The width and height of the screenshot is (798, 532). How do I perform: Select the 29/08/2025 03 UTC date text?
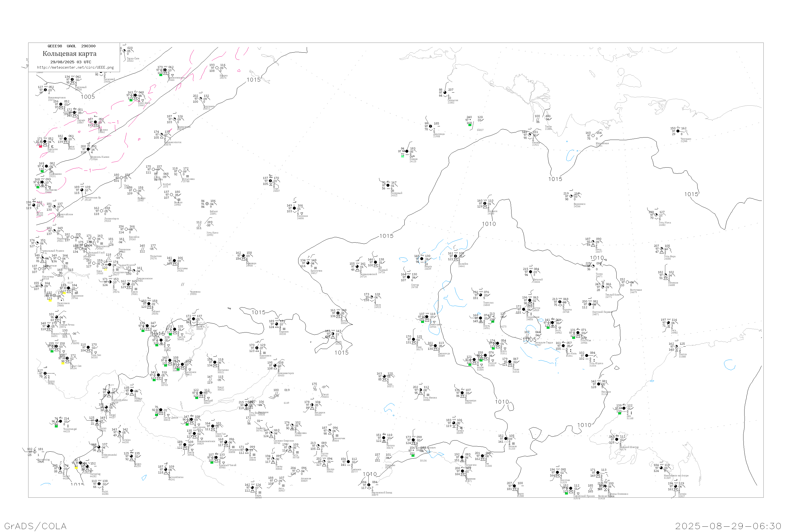click(x=70, y=62)
